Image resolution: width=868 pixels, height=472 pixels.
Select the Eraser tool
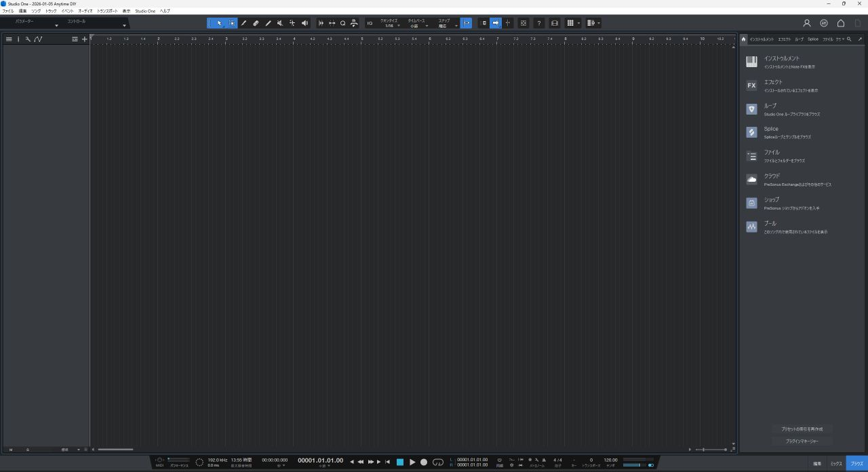(256, 23)
